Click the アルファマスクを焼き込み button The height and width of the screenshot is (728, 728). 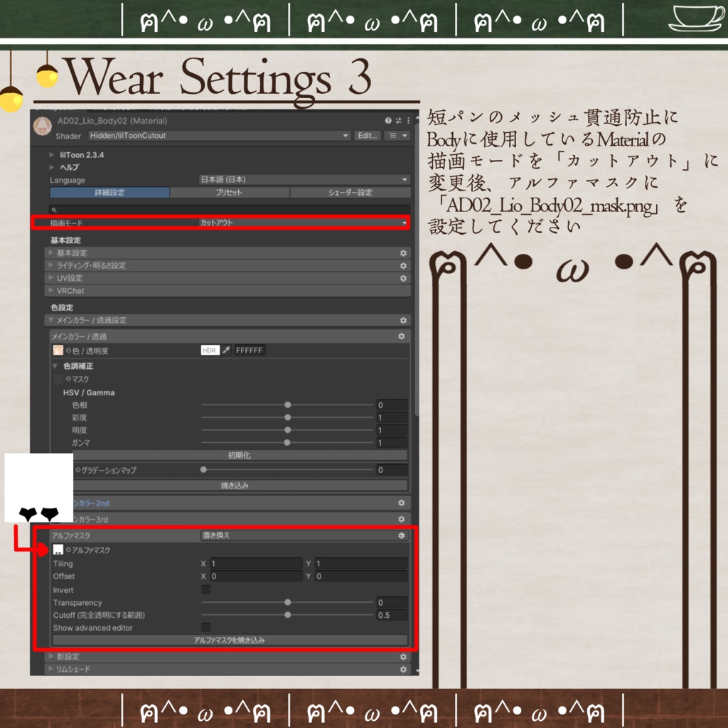230,641
